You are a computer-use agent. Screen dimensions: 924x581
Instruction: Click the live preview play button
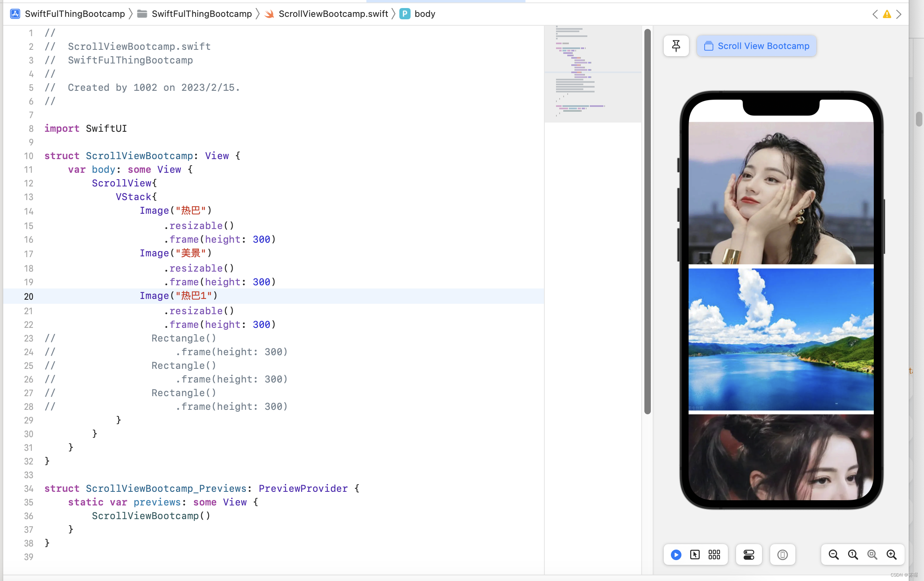pyautogui.click(x=676, y=555)
